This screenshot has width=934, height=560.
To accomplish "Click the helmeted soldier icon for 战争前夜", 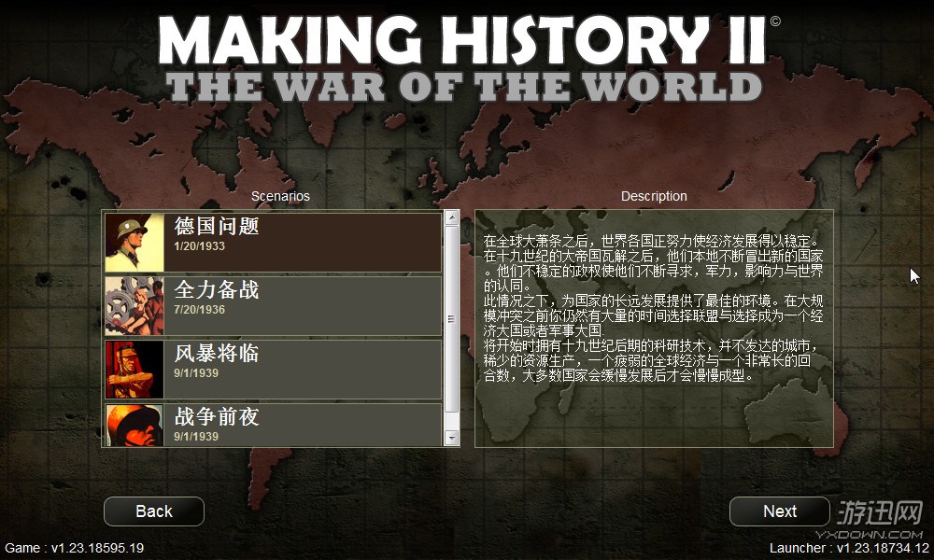I will [x=134, y=426].
